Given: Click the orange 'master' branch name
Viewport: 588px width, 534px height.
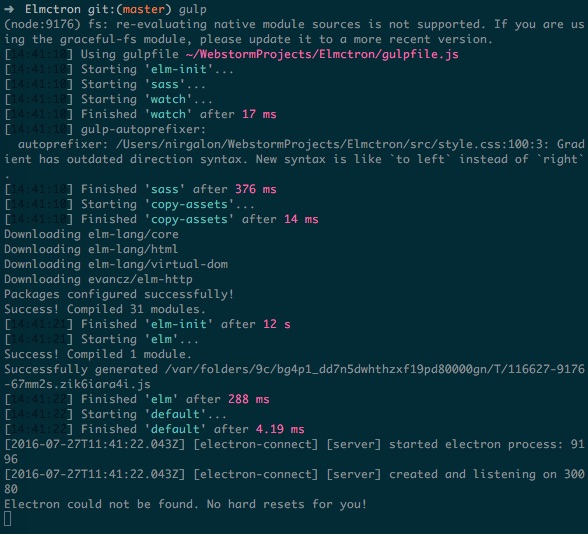Looking at the screenshot, I should coord(144,9).
